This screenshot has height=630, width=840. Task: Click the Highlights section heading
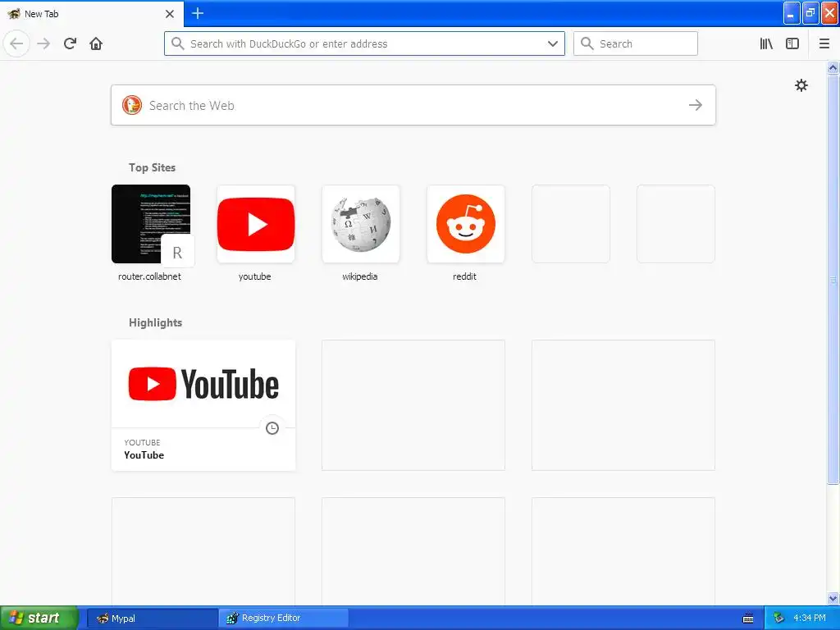[155, 322]
